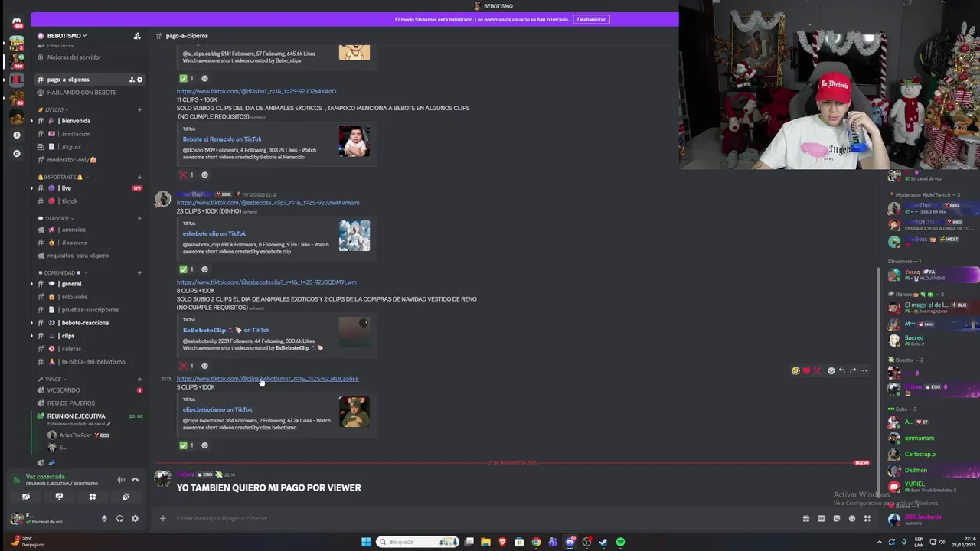Image resolution: width=980 pixels, height=551 pixels.
Task: Open clips.bebotismo TikTok embed thumbnail
Action: [x=354, y=412]
